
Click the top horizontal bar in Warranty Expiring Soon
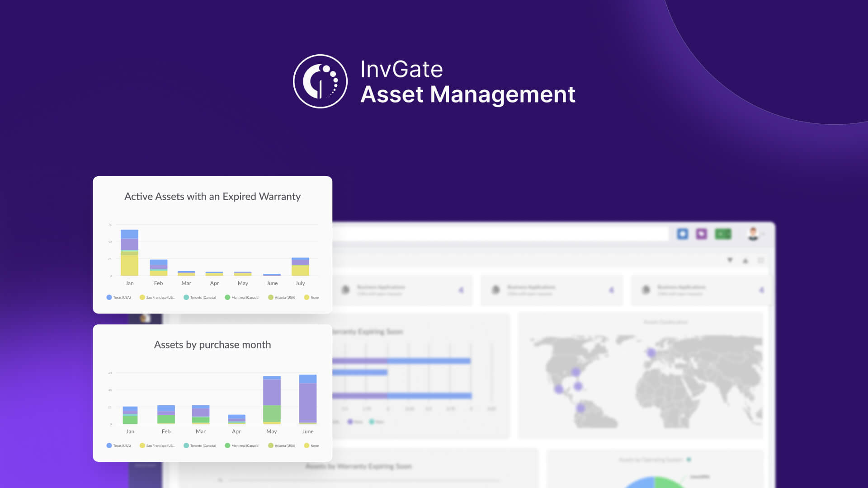pos(401,361)
